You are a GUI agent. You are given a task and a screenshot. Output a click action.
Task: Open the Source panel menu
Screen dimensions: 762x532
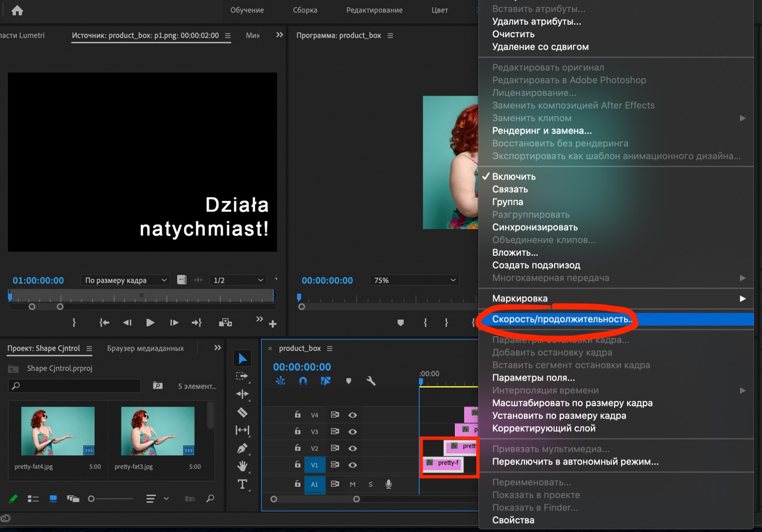point(227,36)
